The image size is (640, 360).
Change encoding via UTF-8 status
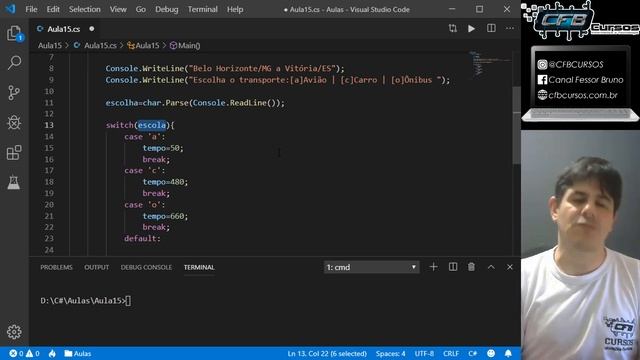[x=424, y=353]
